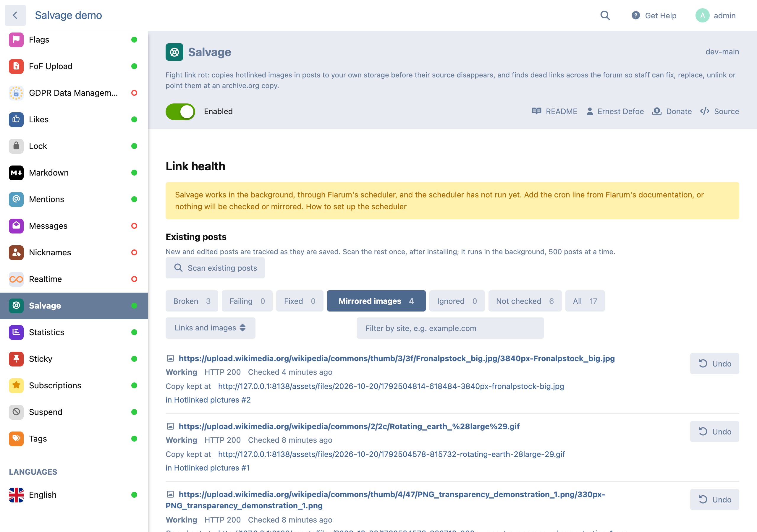The image size is (757, 532).
Task: Undo mirroring of Rotating_earth gif
Action: coord(714,432)
